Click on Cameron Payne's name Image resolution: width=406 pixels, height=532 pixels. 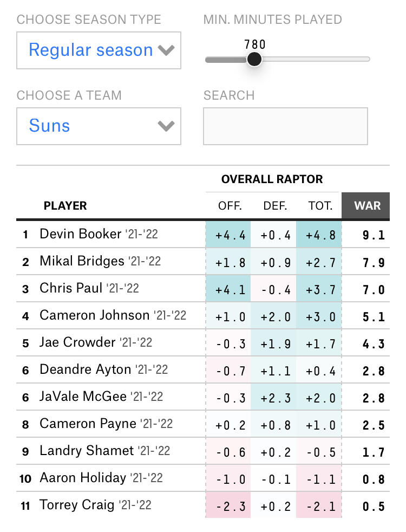tap(88, 424)
